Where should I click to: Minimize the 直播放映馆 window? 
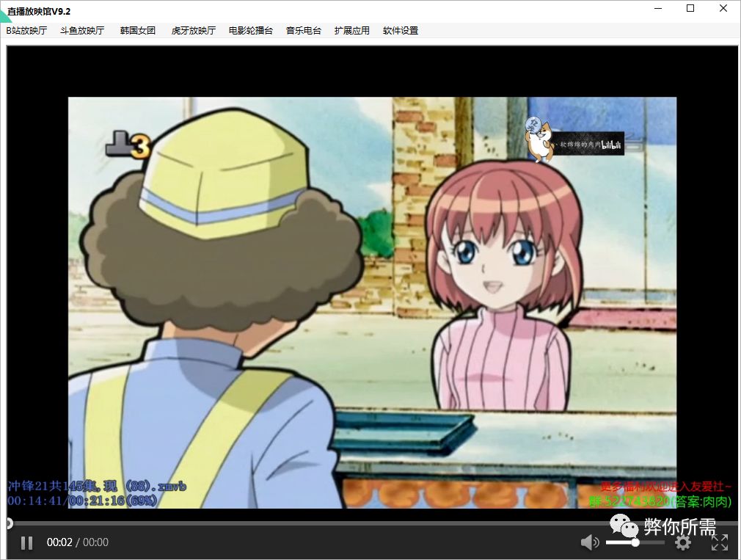point(658,8)
